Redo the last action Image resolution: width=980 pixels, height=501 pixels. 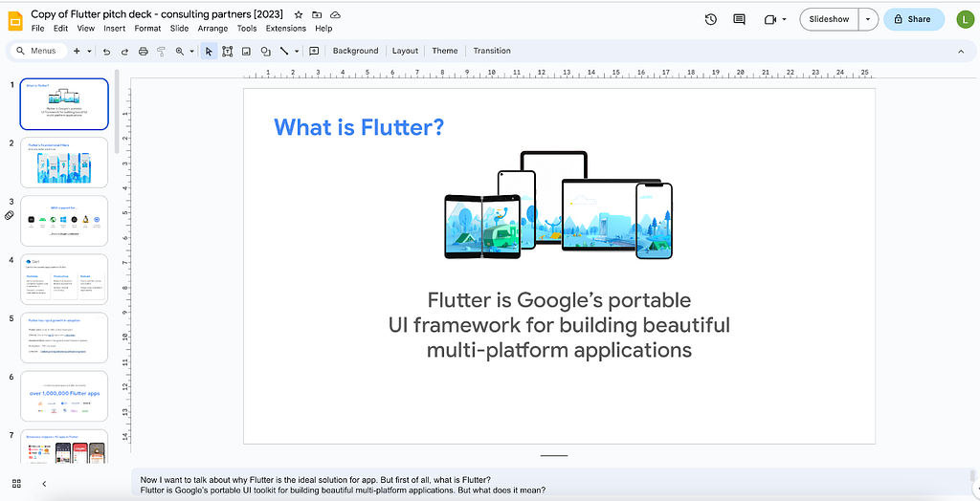(x=125, y=52)
